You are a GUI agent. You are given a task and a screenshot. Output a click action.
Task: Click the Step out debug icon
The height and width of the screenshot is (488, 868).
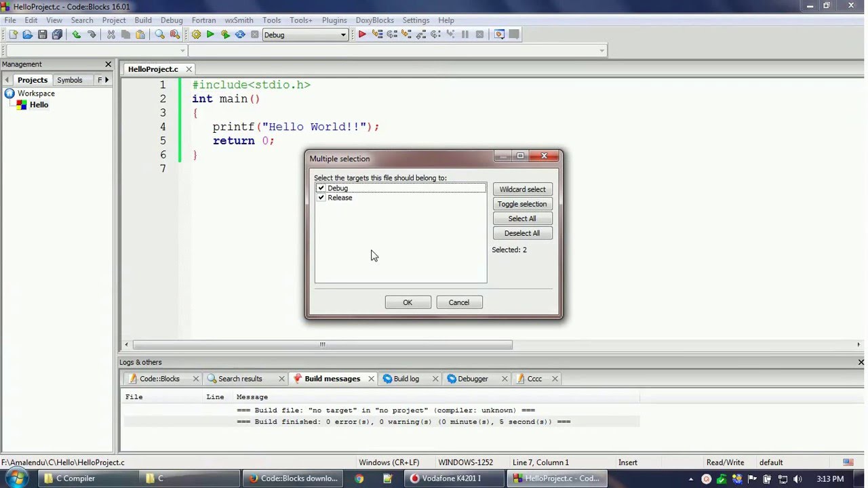coord(421,35)
